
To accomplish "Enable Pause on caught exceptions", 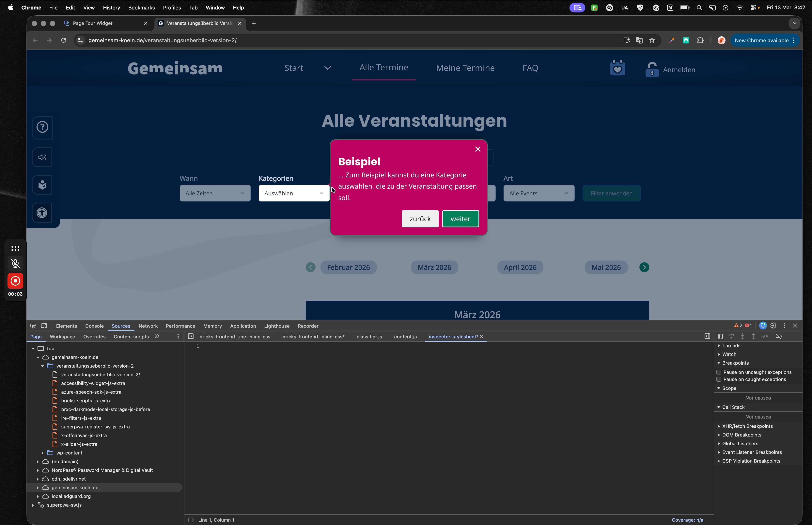I will (719, 379).
